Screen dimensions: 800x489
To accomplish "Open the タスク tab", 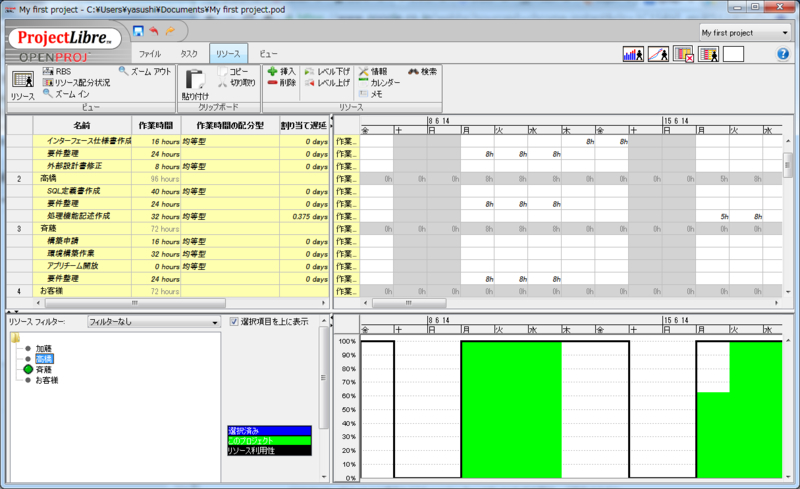I will click(189, 54).
